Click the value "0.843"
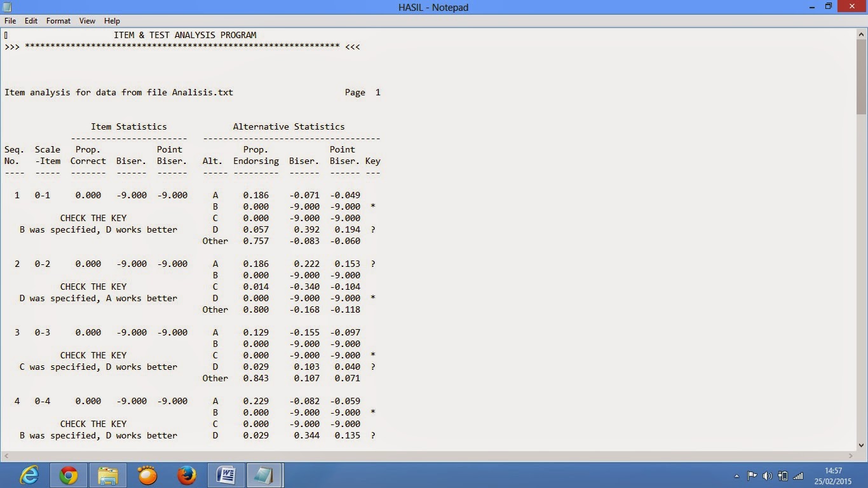The height and width of the screenshot is (488, 868). coord(256,378)
